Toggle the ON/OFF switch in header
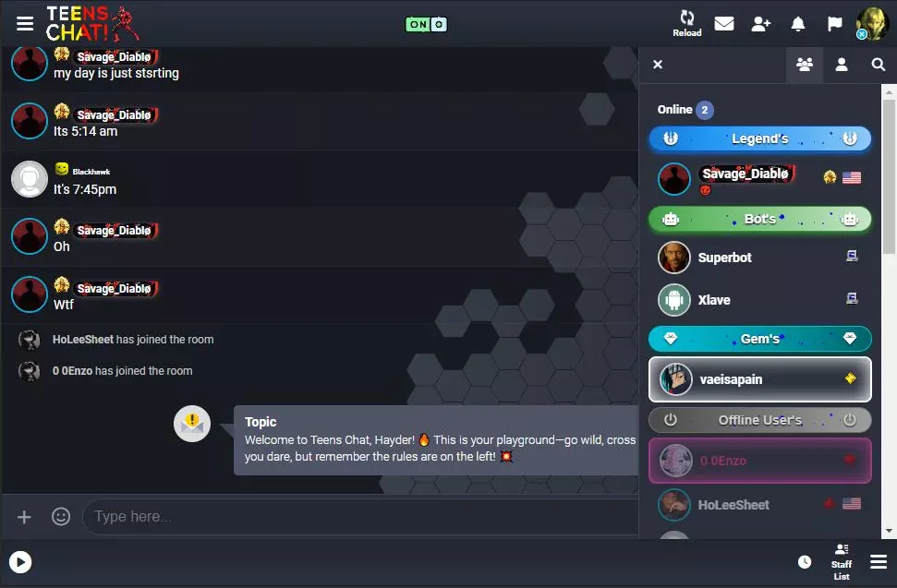Image resolution: width=897 pixels, height=588 pixels. pyautogui.click(x=426, y=24)
